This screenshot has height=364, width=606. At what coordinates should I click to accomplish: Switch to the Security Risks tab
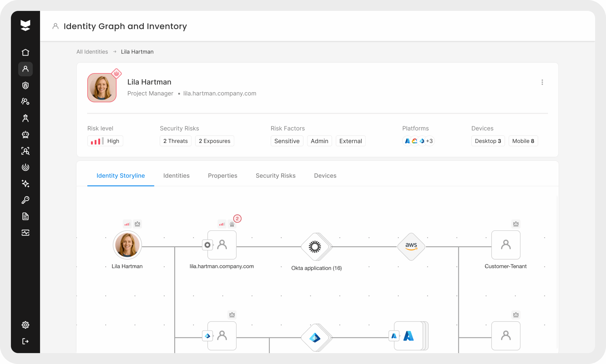click(275, 176)
